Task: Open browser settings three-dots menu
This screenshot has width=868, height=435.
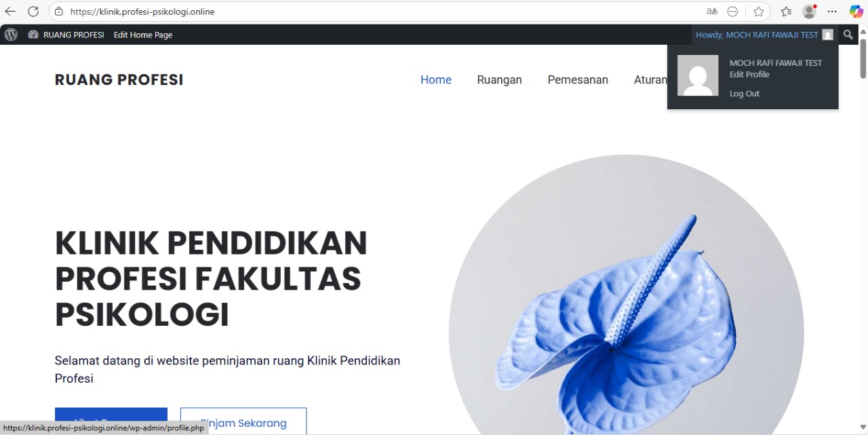Action: (832, 12)
